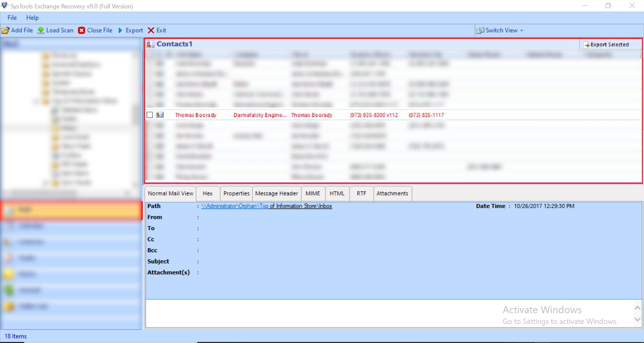Collapse the expanded folder tree node
The height and width of the screenshot is (343, 644).
point(35,101)
